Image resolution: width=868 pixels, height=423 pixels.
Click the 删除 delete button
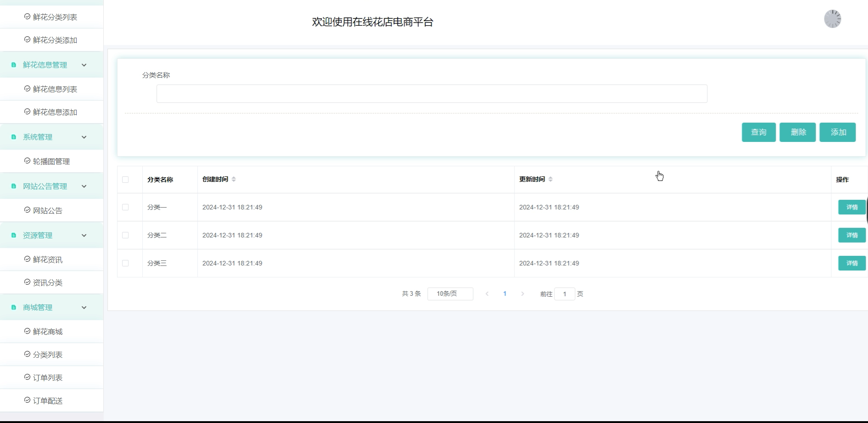pyautogui.click(x=798, y=132)
